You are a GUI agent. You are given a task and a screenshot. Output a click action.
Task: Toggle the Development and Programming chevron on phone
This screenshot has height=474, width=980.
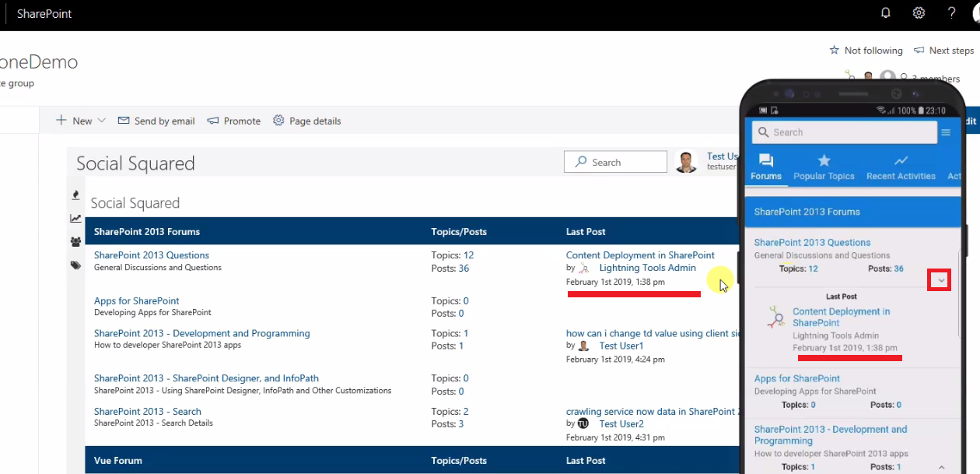click(x=941, y=467)
